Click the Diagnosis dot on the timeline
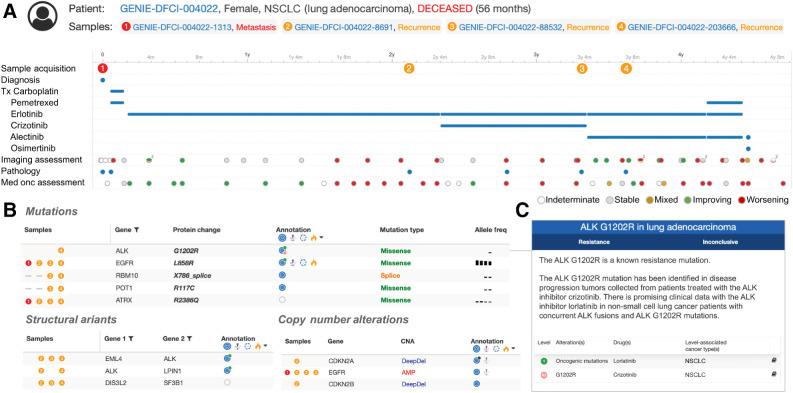The image size is (793, 393). [x=103, y=79]
